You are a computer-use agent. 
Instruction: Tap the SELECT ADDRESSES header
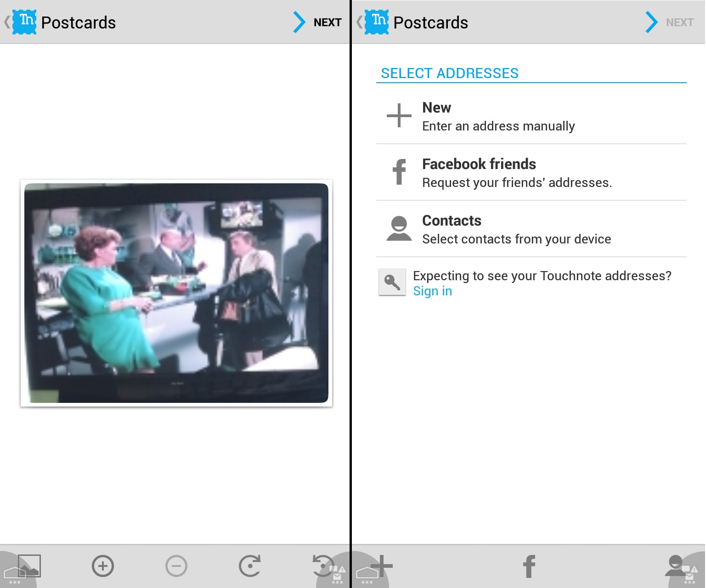tap(450, 73)
